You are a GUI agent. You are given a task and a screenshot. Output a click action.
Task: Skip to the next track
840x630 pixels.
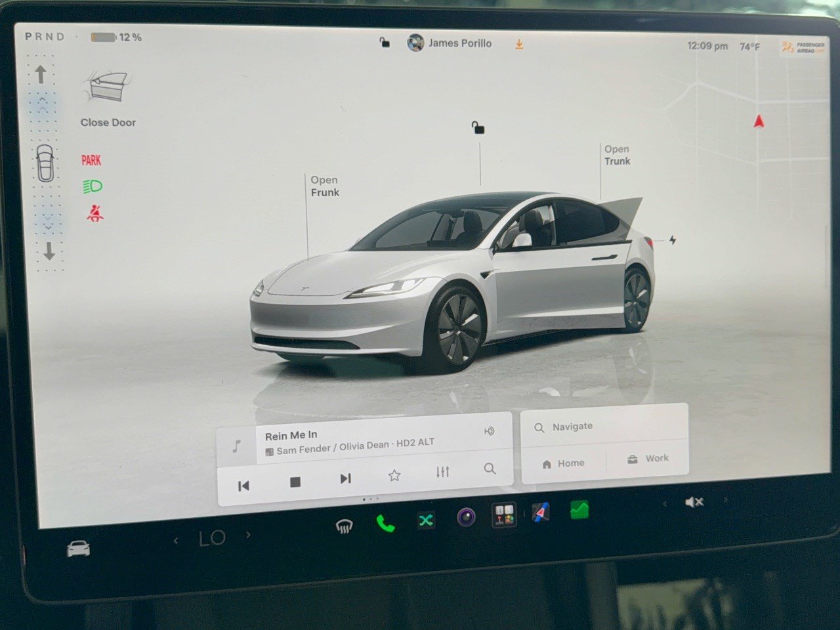pos(345,478)
